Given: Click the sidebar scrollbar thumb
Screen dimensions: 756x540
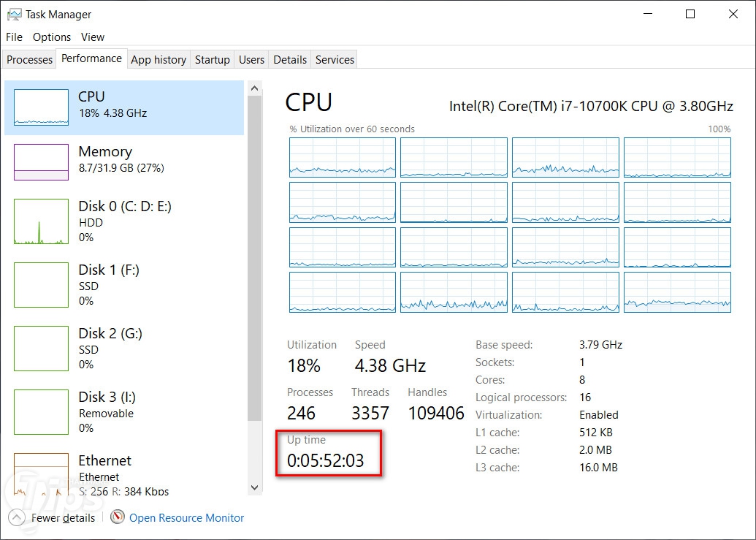Looking at the screenshot, I should (255, 258).
